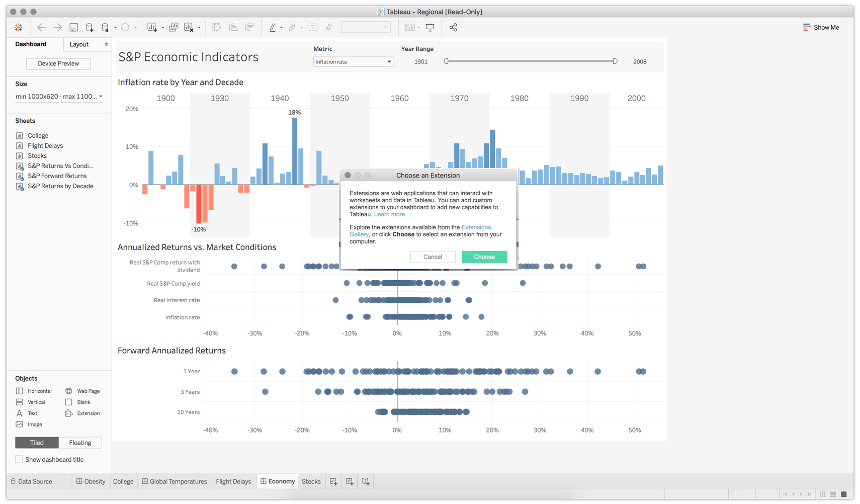
Task: Click Choose in the extension dialog
Action: tap(484, 257)
